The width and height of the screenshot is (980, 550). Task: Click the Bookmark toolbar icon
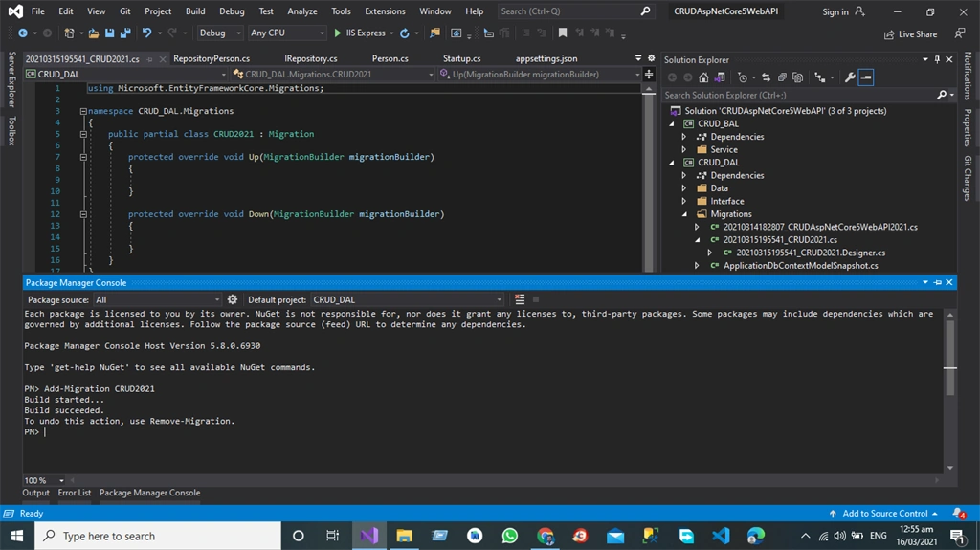point(563,33)
